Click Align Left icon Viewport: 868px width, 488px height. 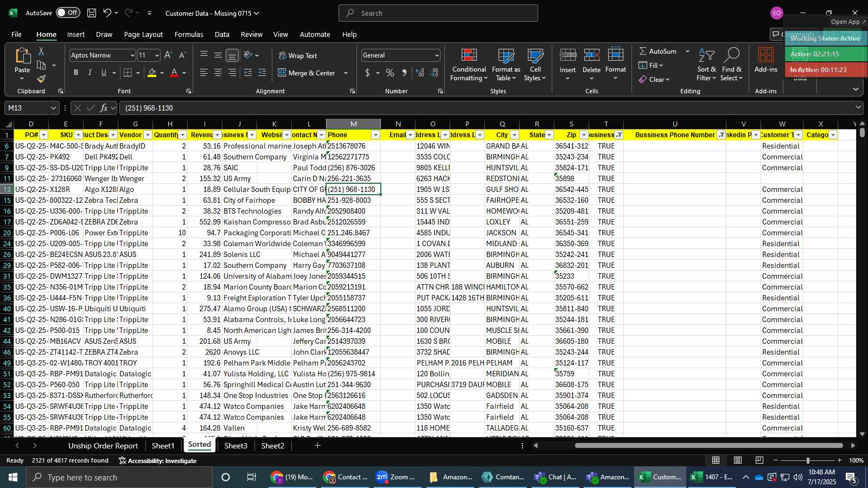[x=204, y=73]
